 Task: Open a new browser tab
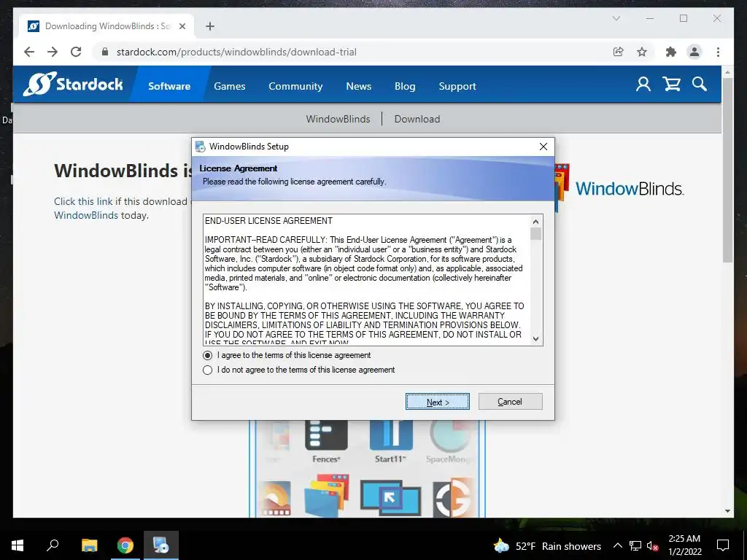210,26
